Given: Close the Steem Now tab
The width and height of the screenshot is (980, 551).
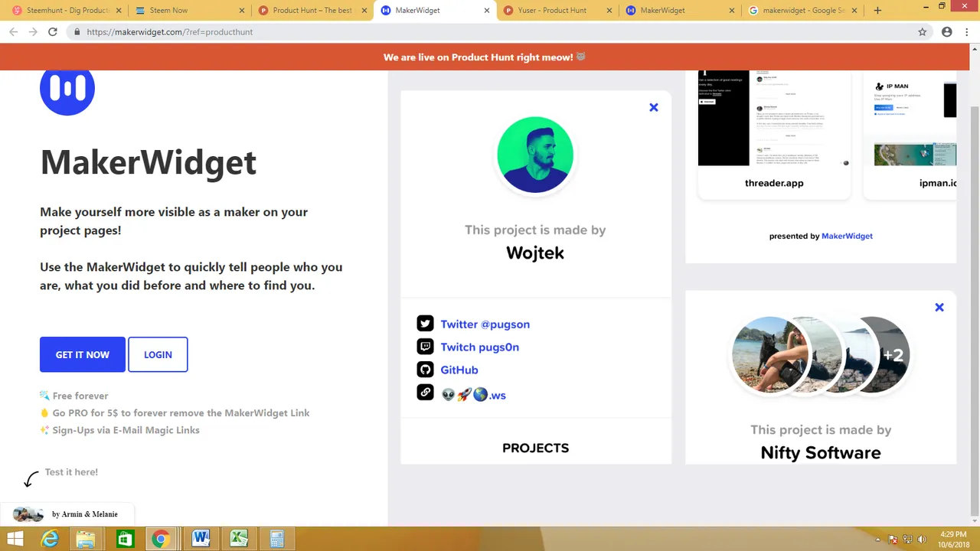Looking at the screenshot, I should tap(242, 11).
